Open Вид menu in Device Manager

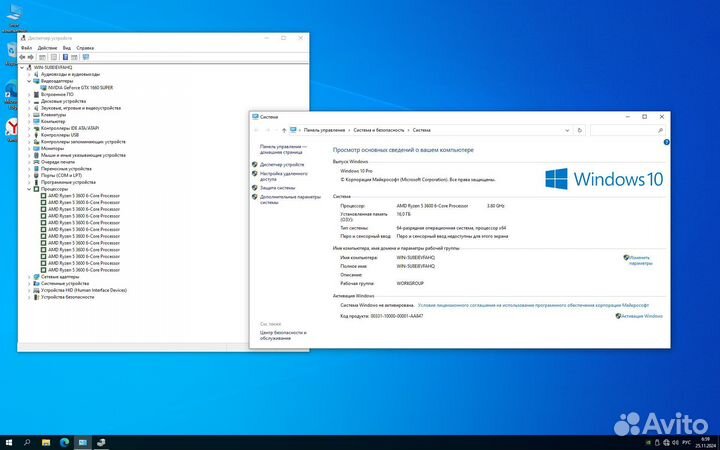(67, 48)
